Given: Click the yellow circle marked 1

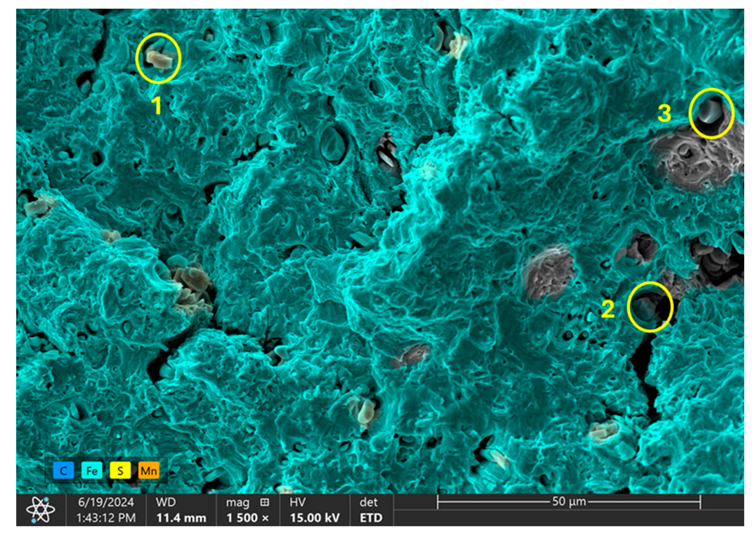Looking at the screenshot, I should (x=158, y=58).
